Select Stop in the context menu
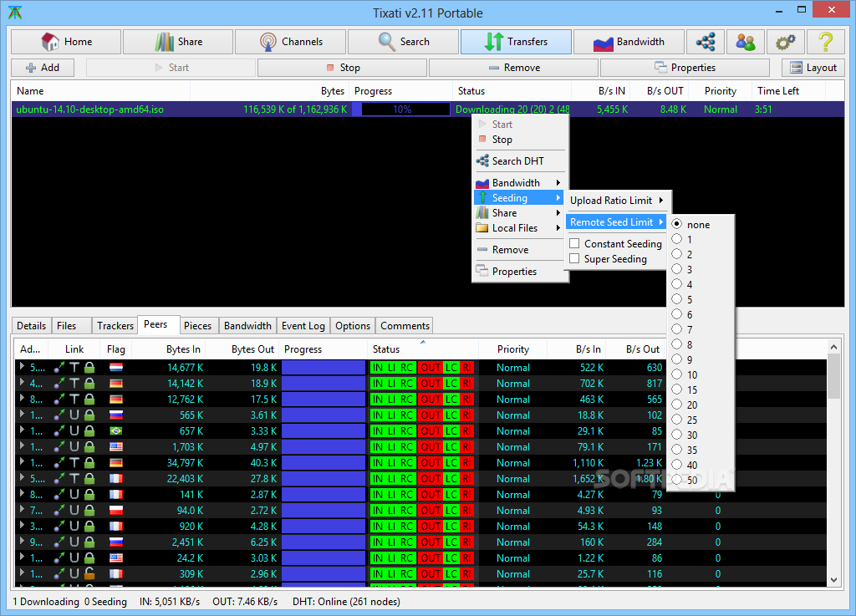This screenshot has width=856, height=616. tap(519, 140)
